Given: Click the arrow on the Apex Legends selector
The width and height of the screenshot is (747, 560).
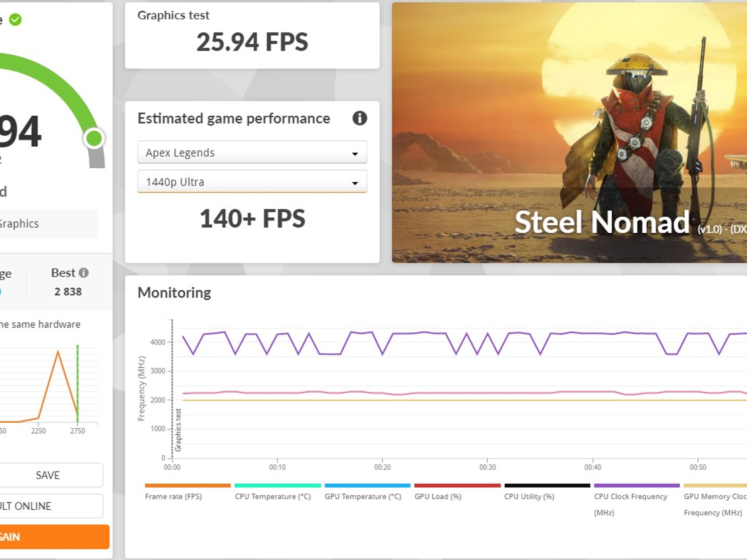Looking at the screenshot, I should [355, 154].
